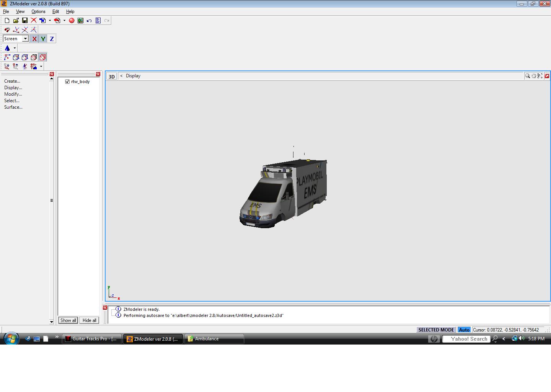
Task: Open the Materials editor red sphere icon
Action: (72, 21)
